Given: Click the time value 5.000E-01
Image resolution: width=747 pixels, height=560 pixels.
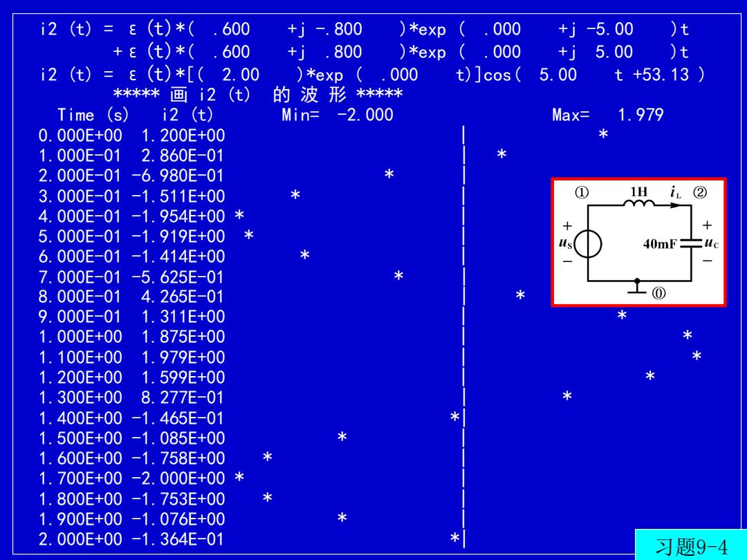Looking at the screenshot, I should (80, 236).
